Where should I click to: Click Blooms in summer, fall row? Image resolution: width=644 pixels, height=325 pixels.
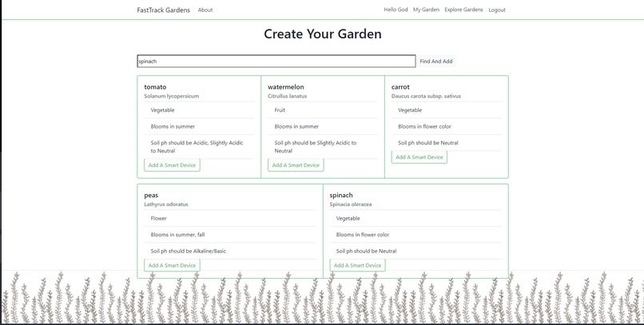230,235
